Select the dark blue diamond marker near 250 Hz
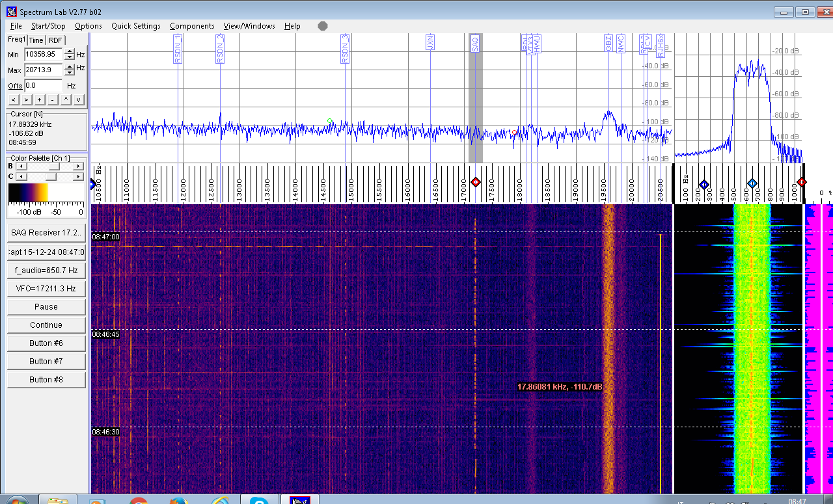833x504 pixels. [x=703, y=184]
